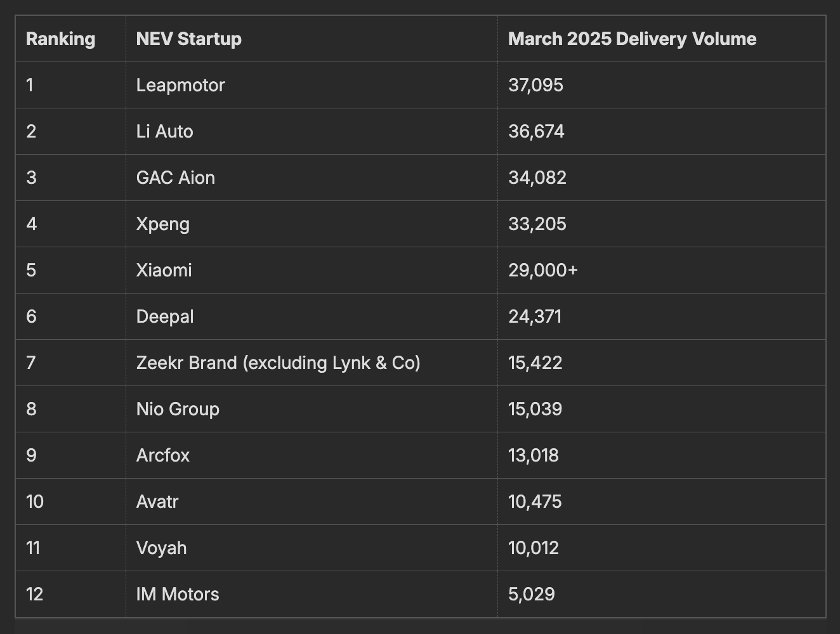Click the value 5,029

532,594
